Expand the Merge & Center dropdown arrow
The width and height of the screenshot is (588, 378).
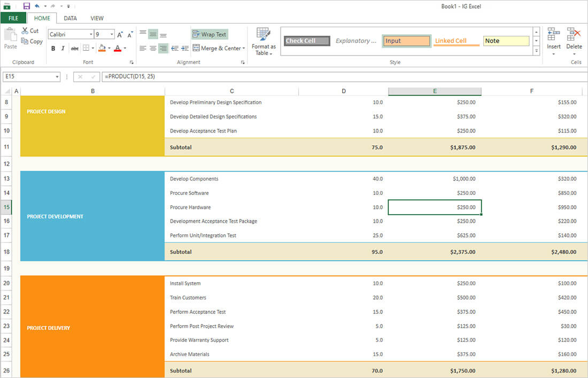pos(244,49)
